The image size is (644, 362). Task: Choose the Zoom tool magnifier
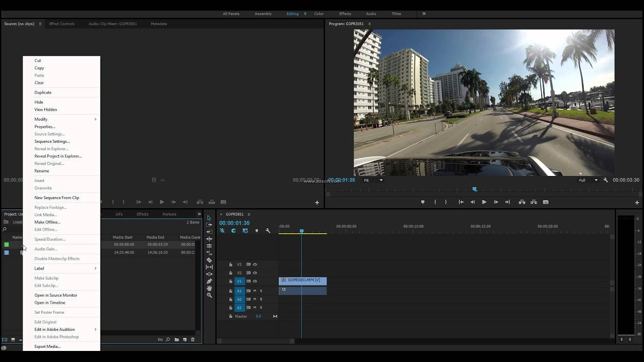(209, 295)
